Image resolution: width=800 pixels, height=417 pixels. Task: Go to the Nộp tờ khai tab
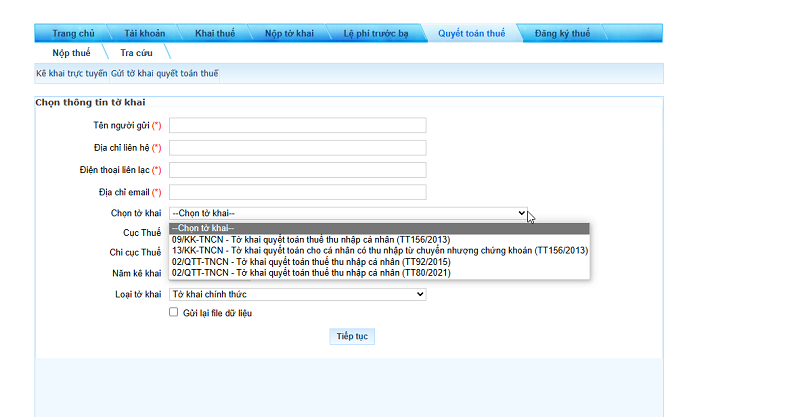click(x=289, y=33)
